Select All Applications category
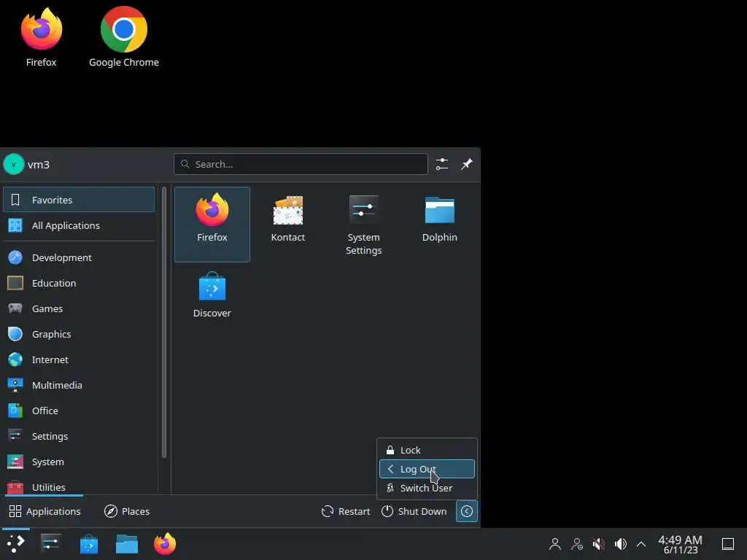This screenshot has width=747, height=560. 79,225
